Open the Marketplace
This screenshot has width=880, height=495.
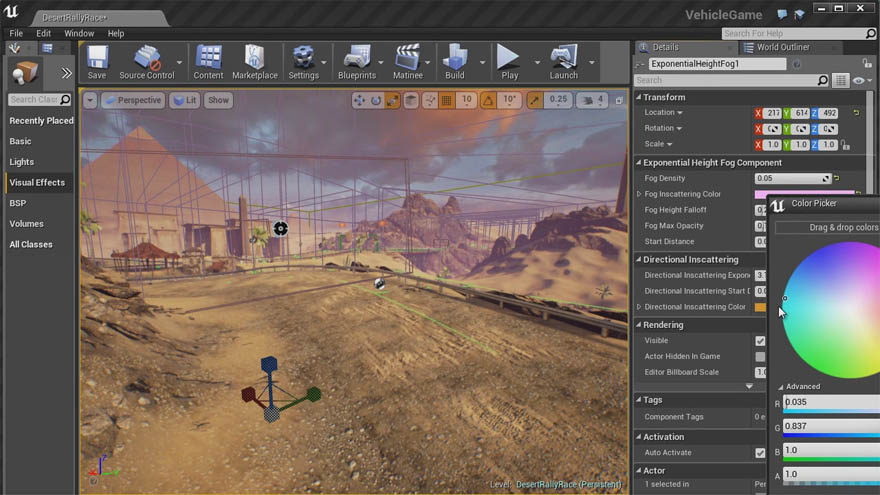(x=255, y=62)
